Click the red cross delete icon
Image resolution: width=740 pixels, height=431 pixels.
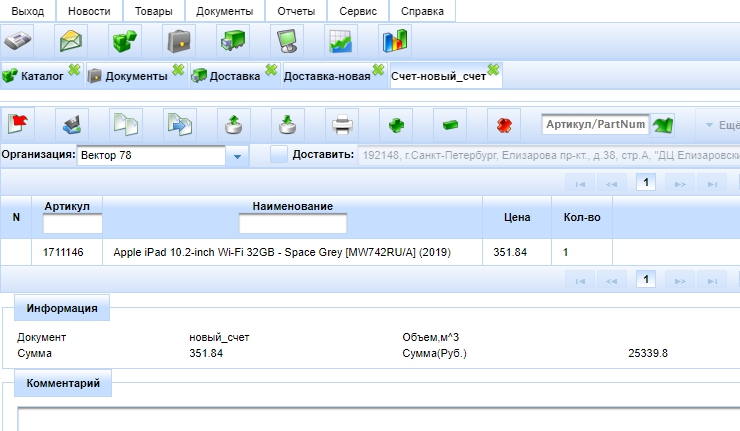click(x=504, y=125)
